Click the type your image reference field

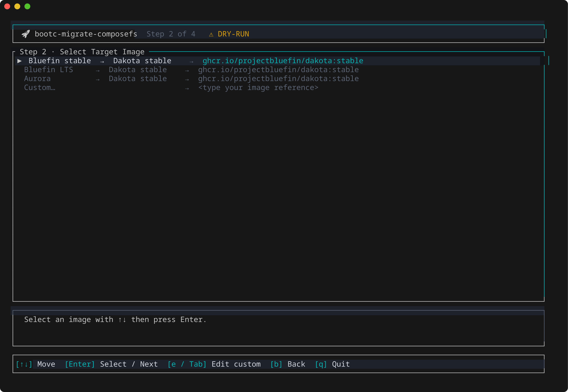(258, 88)
